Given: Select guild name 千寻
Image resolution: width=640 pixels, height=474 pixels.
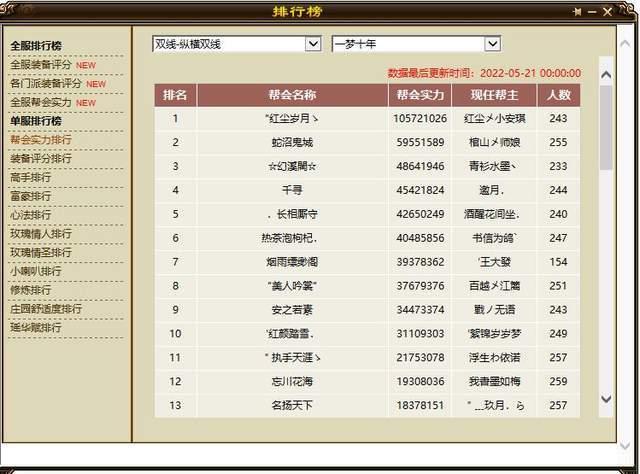Looking at the screenshot, I should [x=292, y=190].
